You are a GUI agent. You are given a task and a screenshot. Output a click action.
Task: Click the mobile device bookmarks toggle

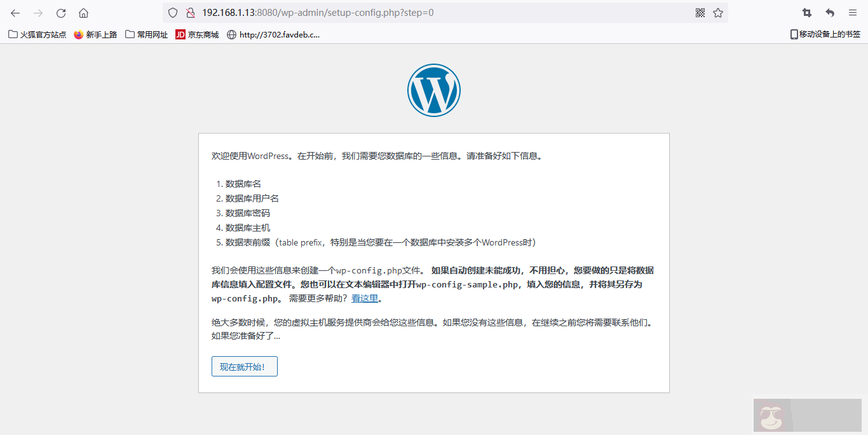tap(824, 34)
